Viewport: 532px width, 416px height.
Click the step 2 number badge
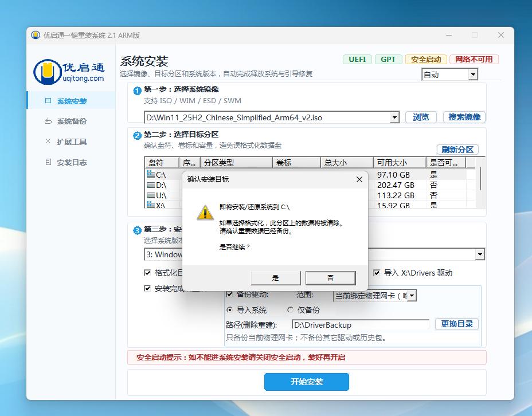(137, 136)
